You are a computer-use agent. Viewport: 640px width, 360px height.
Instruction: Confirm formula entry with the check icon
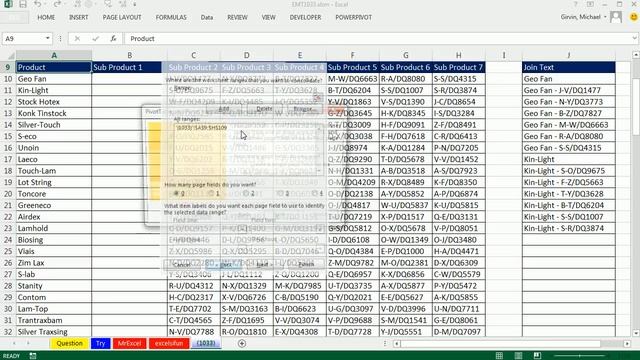coord(96,38)
